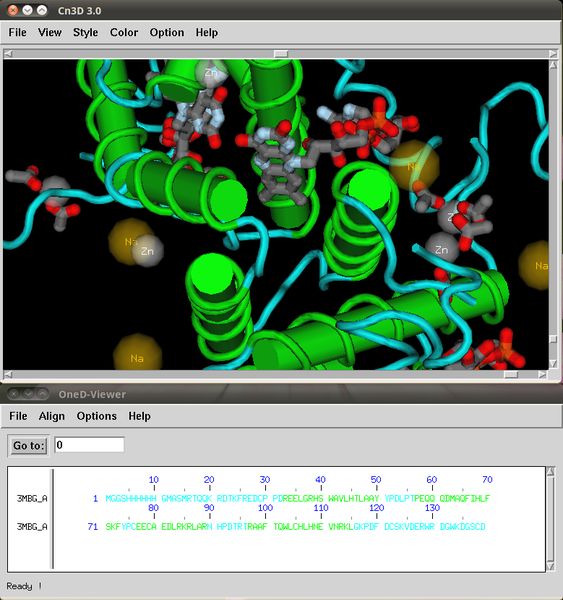This screenshot has height=600, width=563.
Task: Click the sequence panel scroll up arrow
Action: click(550, 471)
